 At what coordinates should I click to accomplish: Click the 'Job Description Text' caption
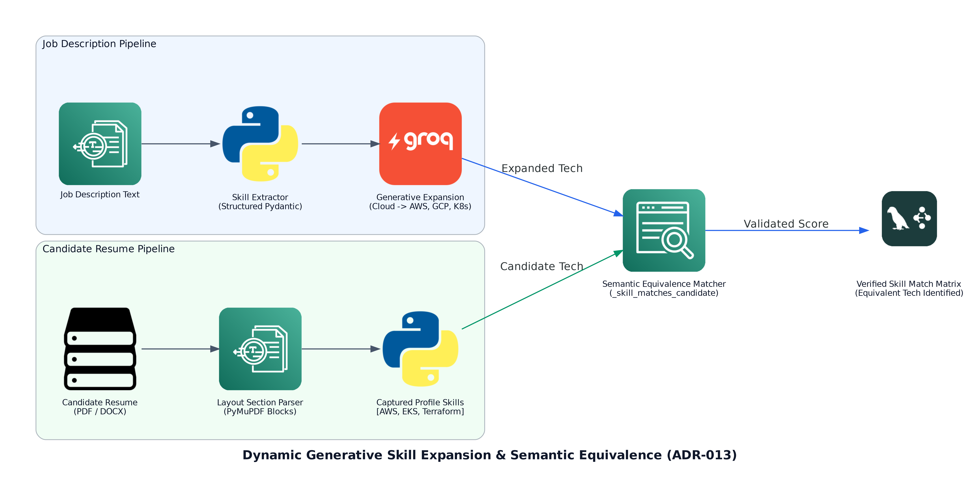[x=100, y=194]
